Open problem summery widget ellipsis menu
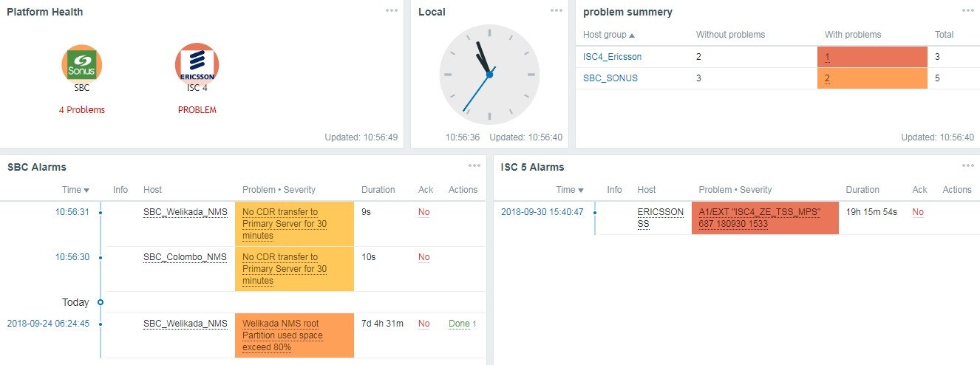The height and width of the screenshot is (365, 980). click(968, 10)
